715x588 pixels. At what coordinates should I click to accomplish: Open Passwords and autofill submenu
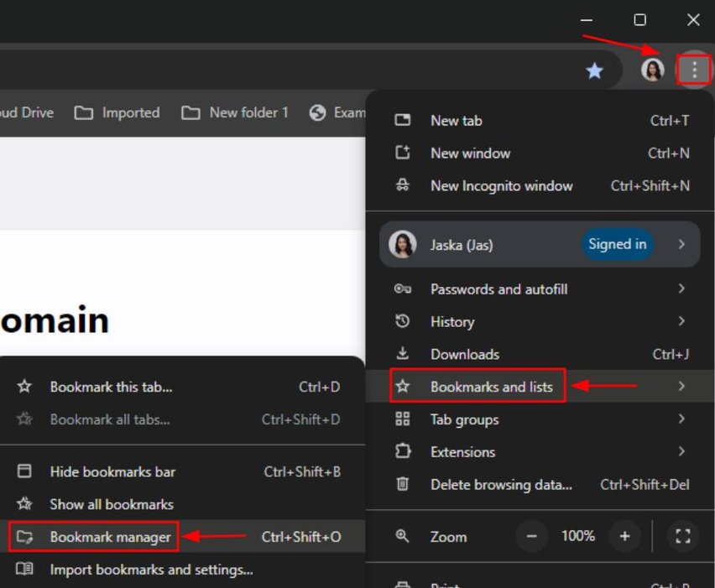point(541,289)
